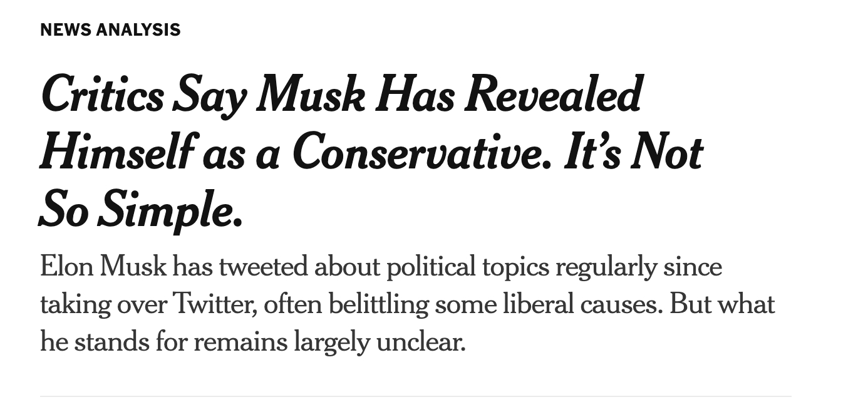Image resolution: width=868 pixels, height=402 pixels.
Task: Click the word "Critics" in the headline
Action: pyautogui.click(x=101, y=95)
